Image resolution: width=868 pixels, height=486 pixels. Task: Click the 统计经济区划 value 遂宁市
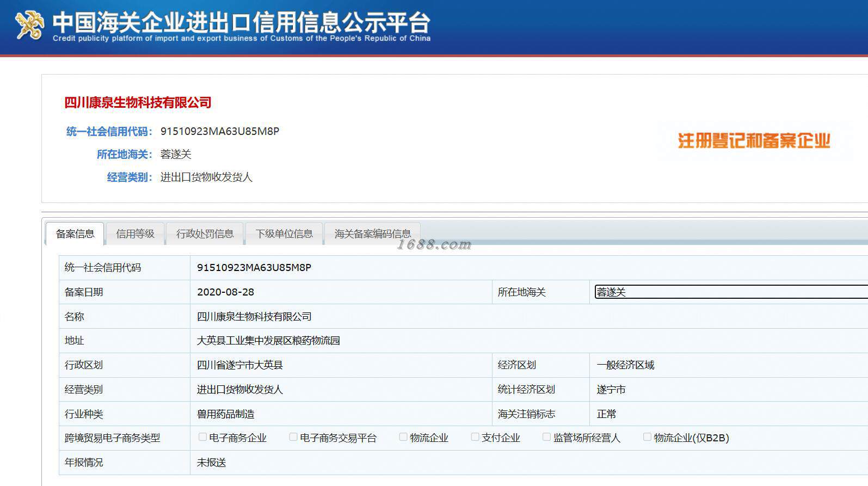[x=611, y=390]
